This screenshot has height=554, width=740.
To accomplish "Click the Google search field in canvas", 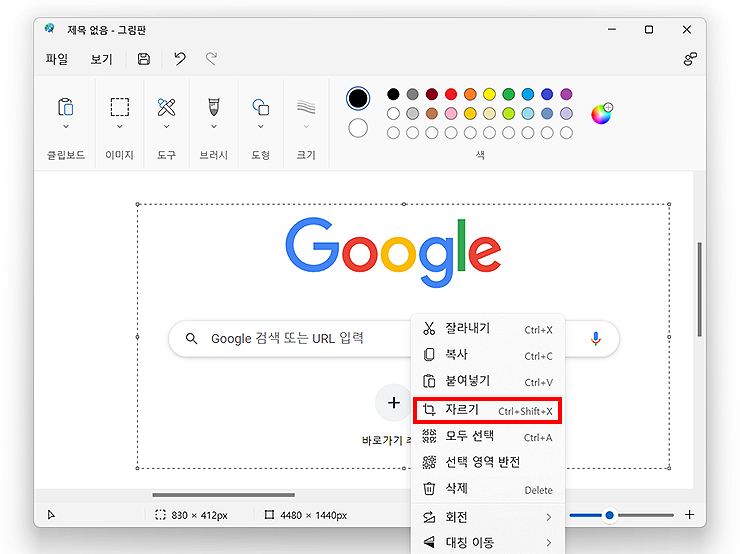I will (394, 338).
